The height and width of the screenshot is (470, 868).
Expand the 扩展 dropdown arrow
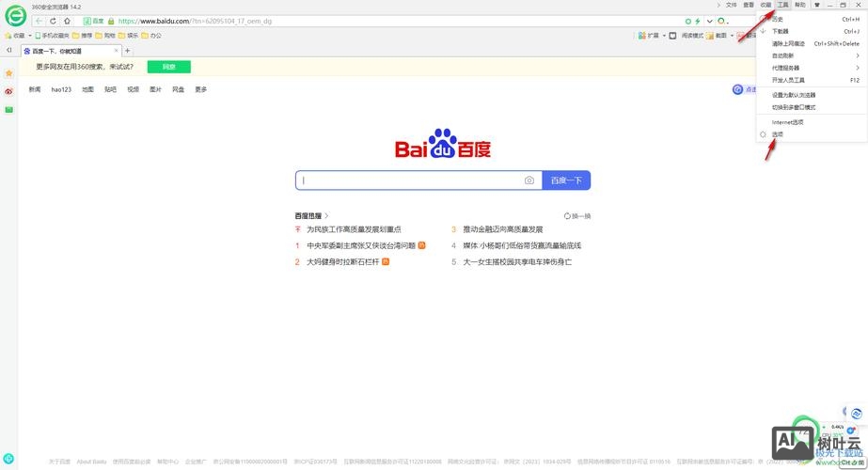(x=664, y=36)
